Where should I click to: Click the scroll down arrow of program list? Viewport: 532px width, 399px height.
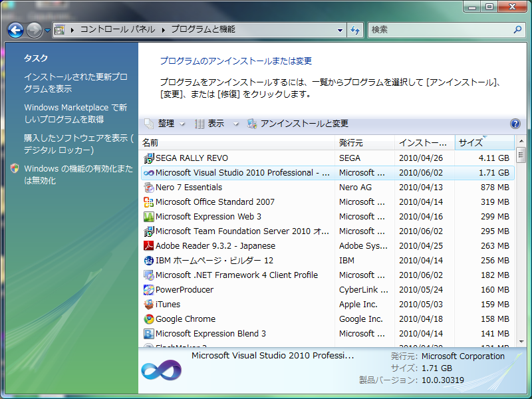click(x=521, y=342)
